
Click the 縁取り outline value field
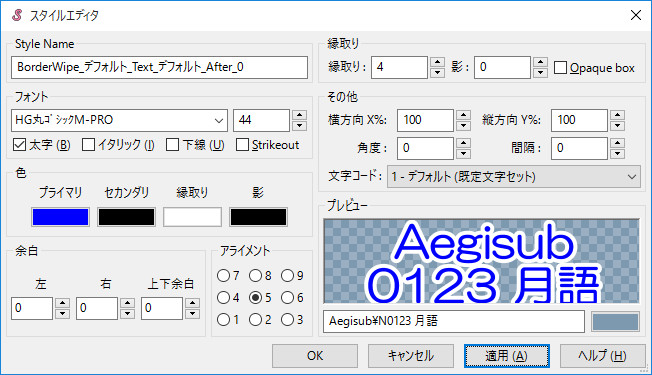pos(399,67)
